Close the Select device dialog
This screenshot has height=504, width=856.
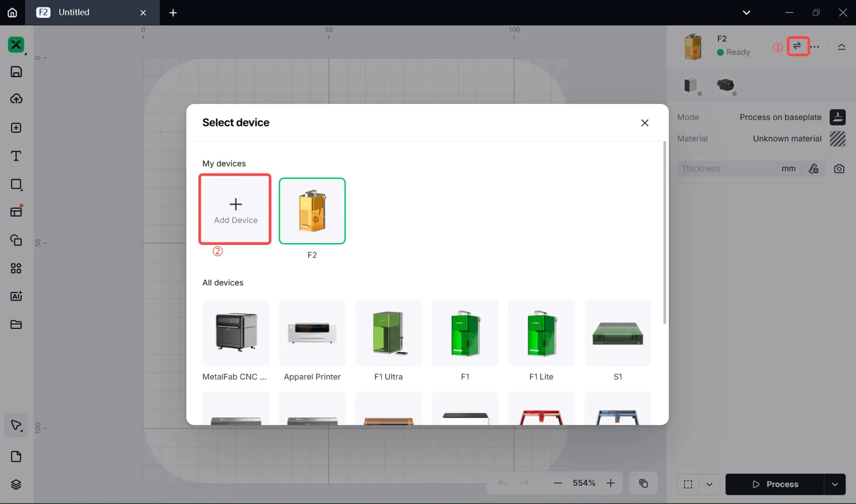click(x=644, y=123)
